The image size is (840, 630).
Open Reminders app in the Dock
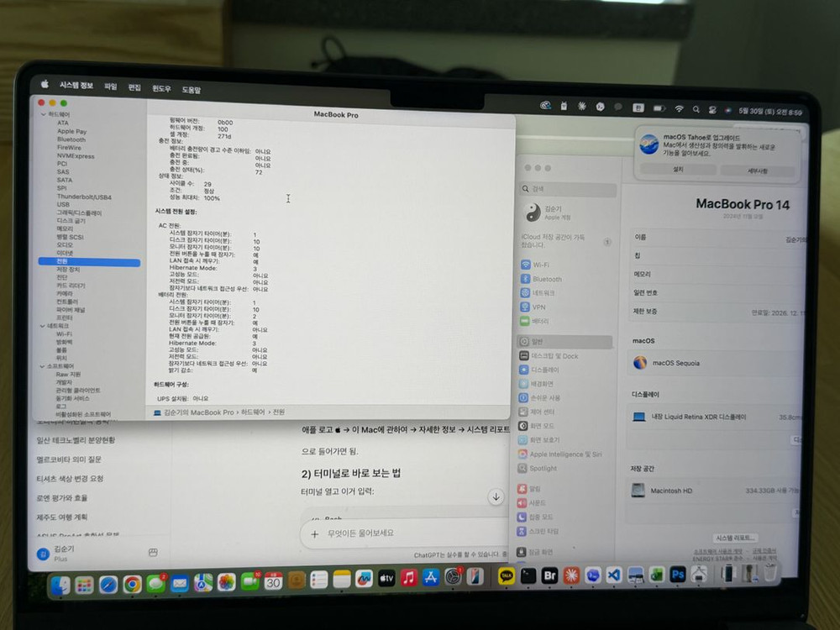318,580
